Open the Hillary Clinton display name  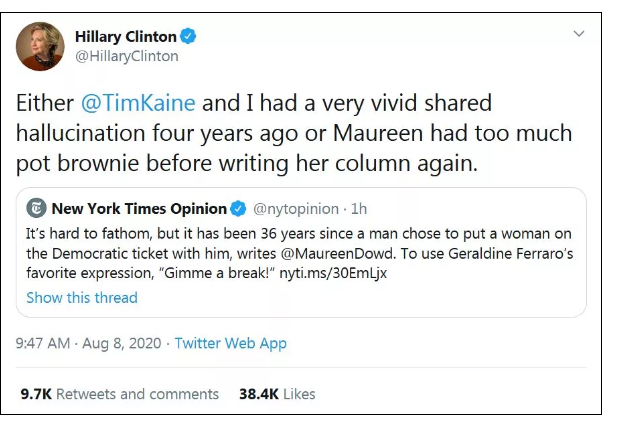point(126,37)
